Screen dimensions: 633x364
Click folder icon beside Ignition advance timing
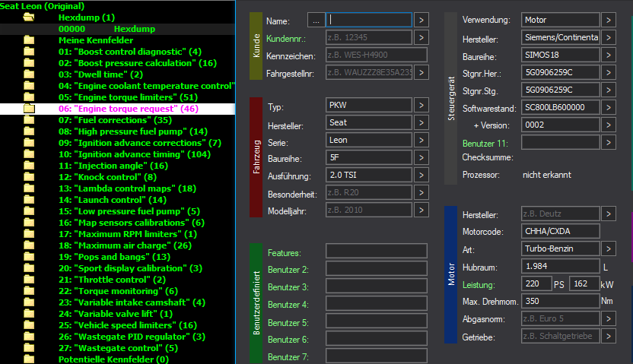[29, 154]
